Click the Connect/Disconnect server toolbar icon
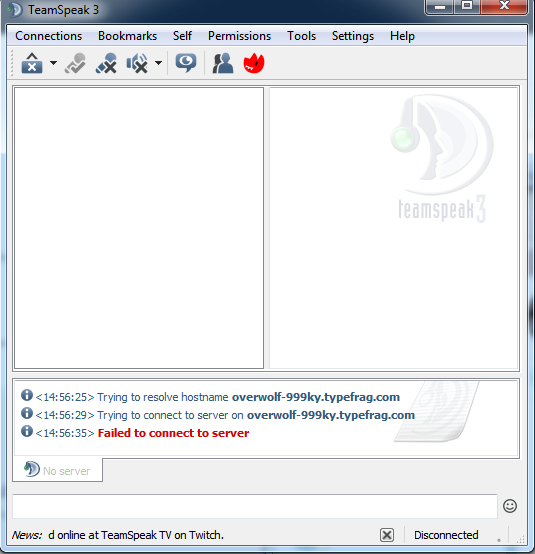This screenshot has width=535, height=554. click(32, 64)
